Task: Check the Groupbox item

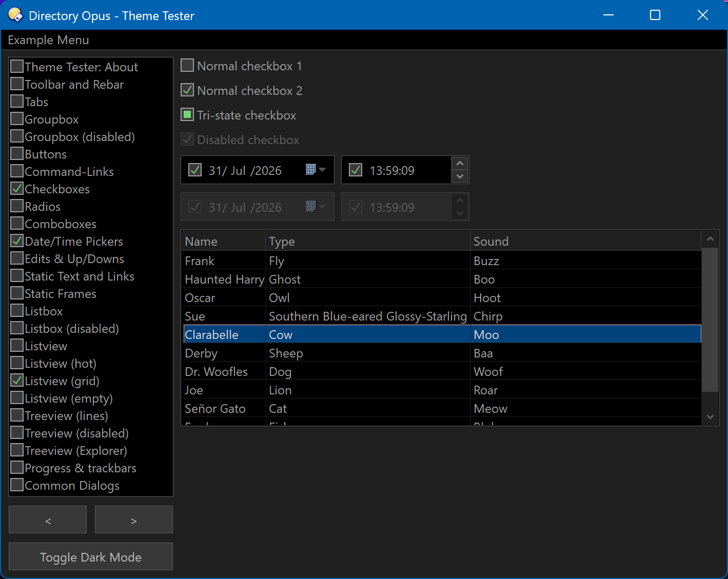Action: 17,119
